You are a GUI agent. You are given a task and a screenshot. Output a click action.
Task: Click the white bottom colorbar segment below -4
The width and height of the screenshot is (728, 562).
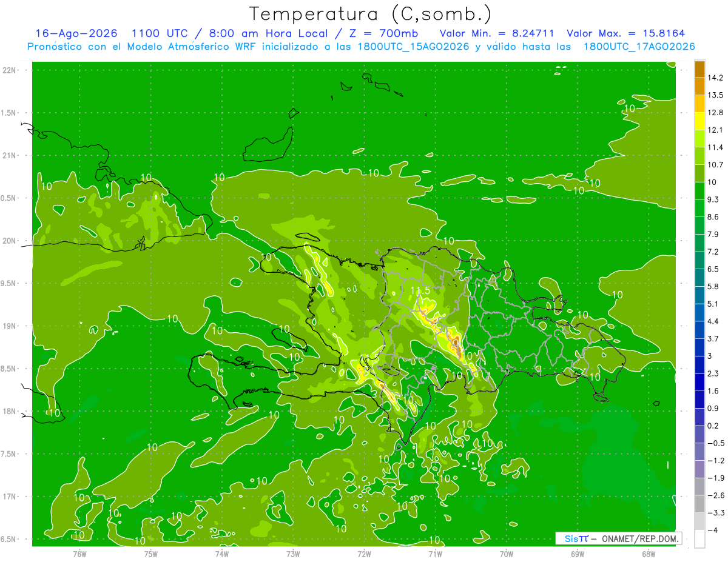[699, 539]
